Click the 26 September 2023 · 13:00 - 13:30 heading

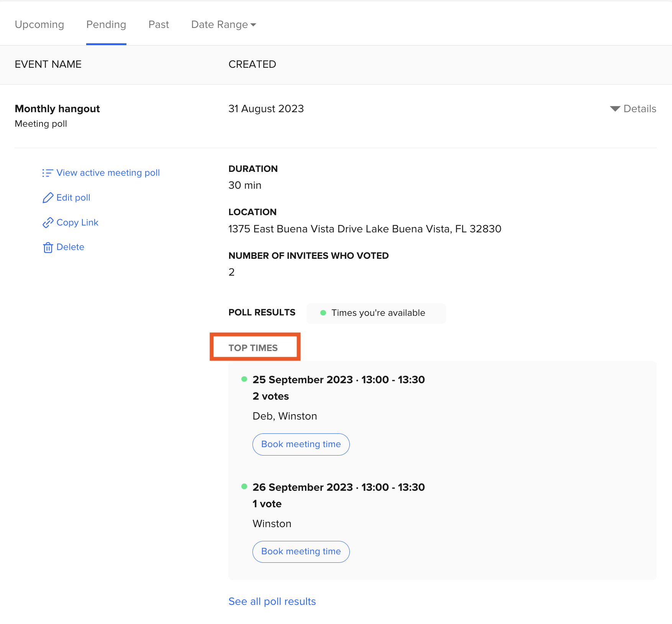[x=339, y=487]
